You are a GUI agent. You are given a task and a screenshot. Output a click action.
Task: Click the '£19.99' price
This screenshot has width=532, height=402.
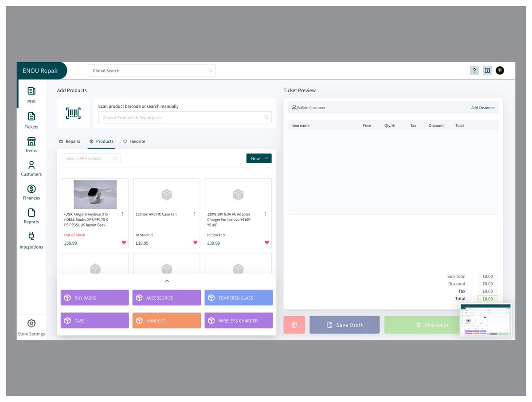(142, 243)
